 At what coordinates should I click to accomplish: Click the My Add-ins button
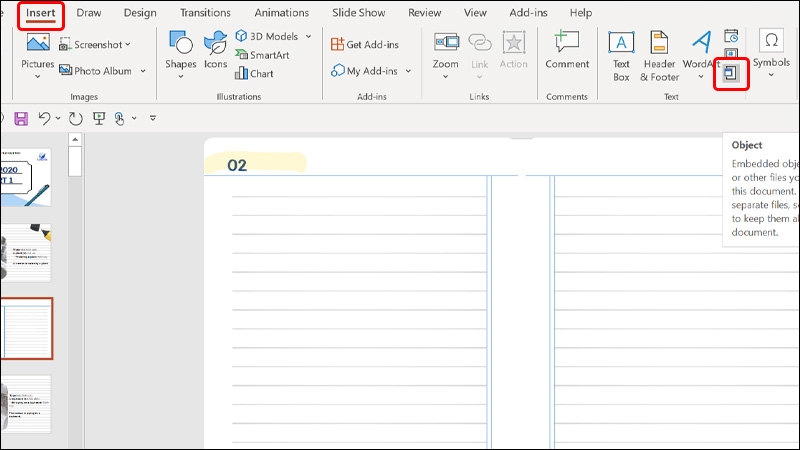pyautogui.click(x=364, y=71)
